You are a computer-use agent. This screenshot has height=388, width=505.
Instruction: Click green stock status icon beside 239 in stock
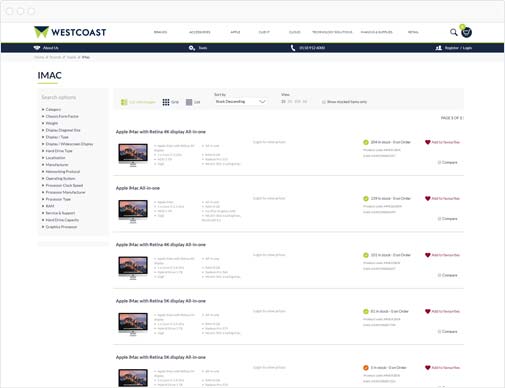(x=366, y=199)
